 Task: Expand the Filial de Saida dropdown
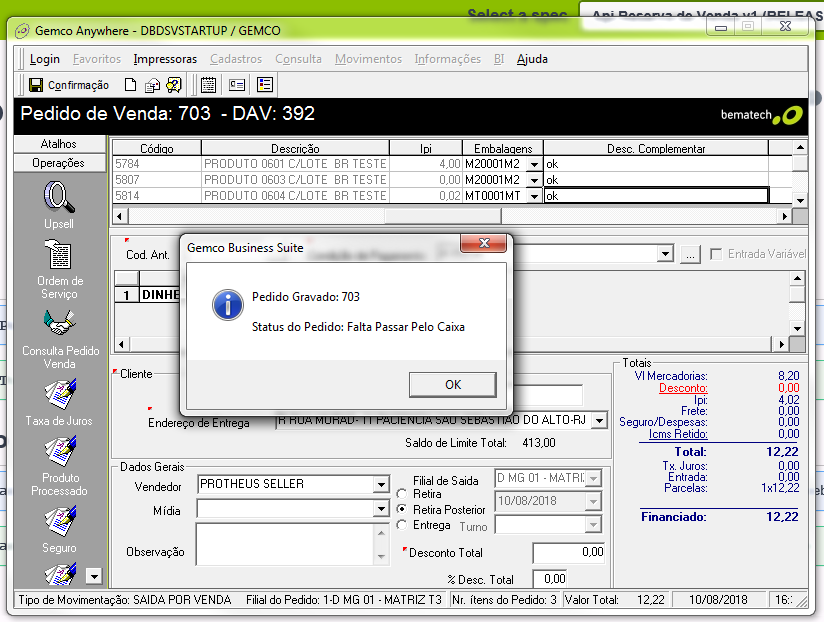[x=593, y=479]
